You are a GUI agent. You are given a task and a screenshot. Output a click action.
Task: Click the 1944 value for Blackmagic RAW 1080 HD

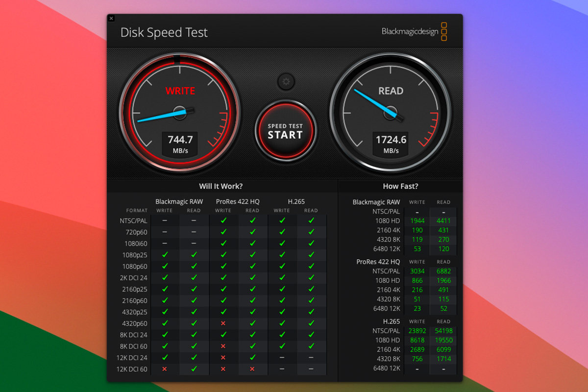coord(417,221)
